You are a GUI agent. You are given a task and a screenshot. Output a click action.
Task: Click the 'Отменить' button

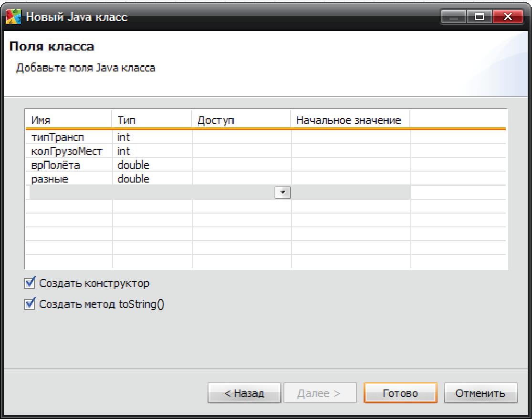tap(480, 393)
